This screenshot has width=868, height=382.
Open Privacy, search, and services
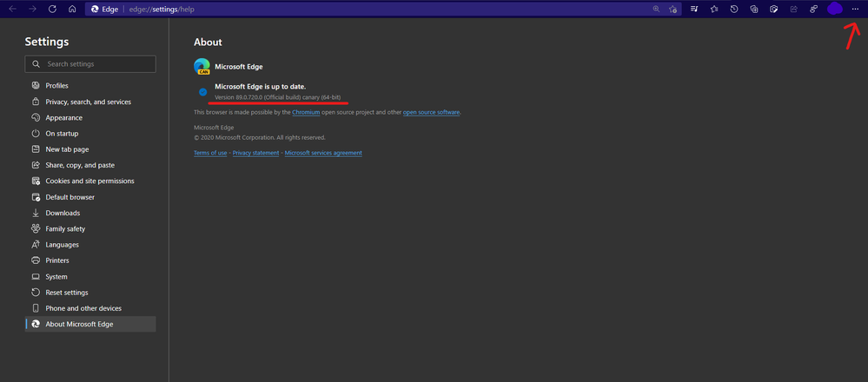click(90, 102)
